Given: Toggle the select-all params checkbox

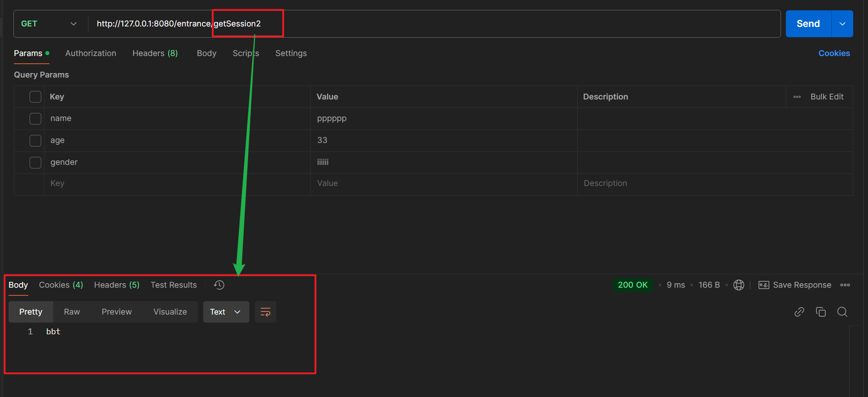Looking at the screenshot, I should tap(35, 97).
